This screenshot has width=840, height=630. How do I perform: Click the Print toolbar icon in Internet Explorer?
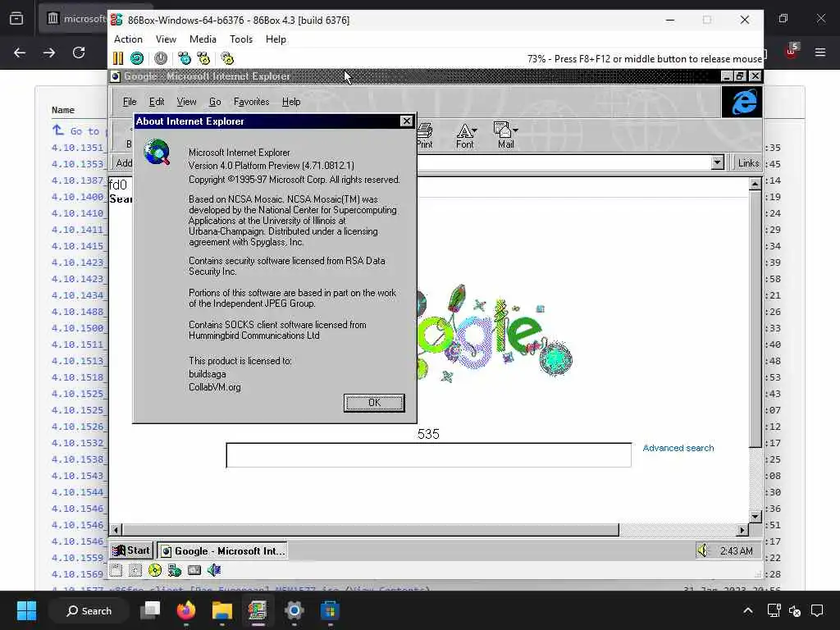click(x=425, y=136)
